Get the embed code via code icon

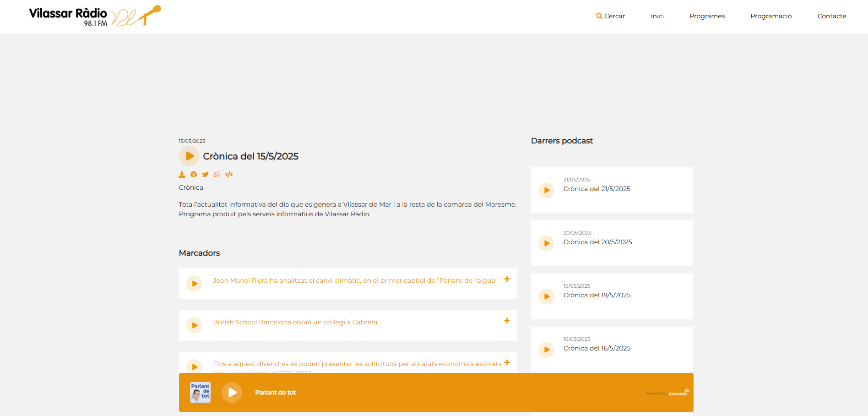pyautogui.click(x=229, y=175)
